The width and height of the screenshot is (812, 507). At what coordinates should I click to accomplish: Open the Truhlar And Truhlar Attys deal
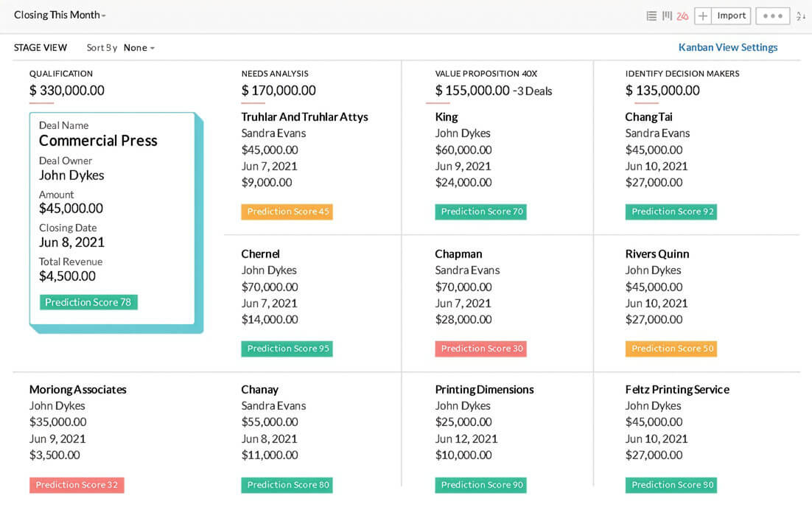coord(304,117)
